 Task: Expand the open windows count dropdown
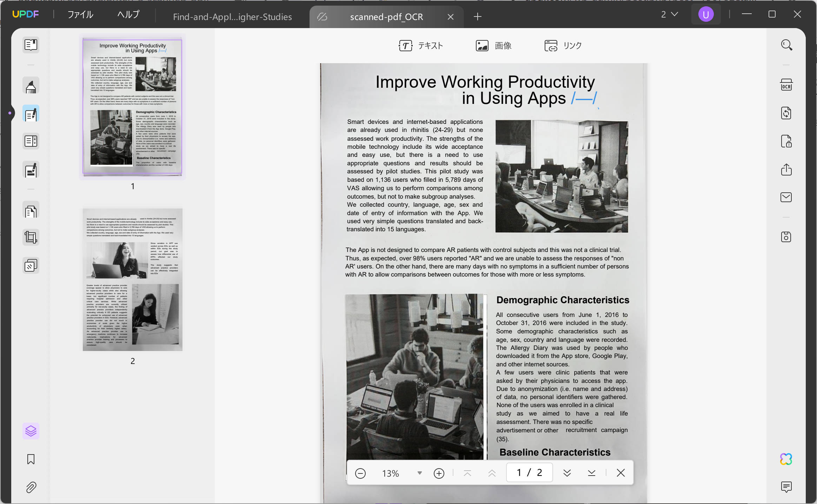coord(669,14)
